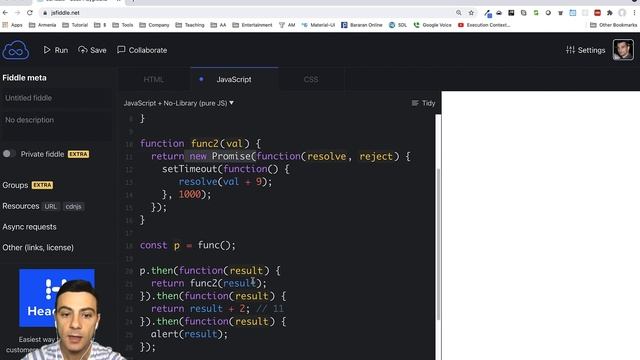Click the red extension icon in toolbar
This screenshot has width=640, height=360.
pos(598,13)
